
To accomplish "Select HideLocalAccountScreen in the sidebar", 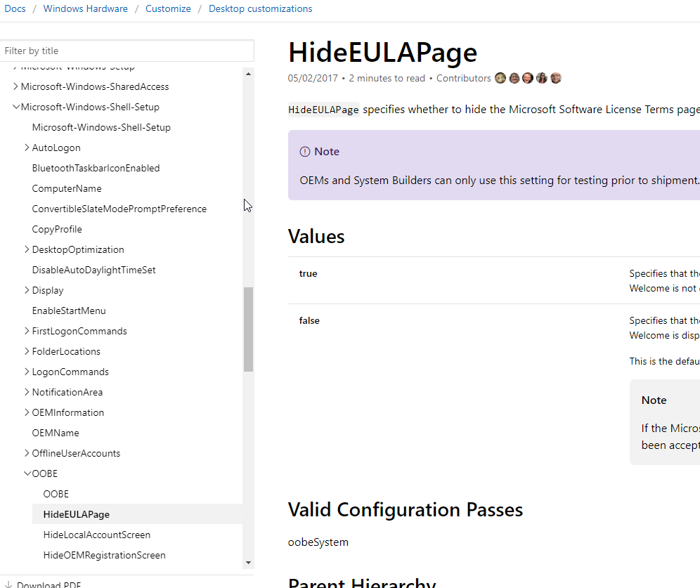I will point(96,535).
